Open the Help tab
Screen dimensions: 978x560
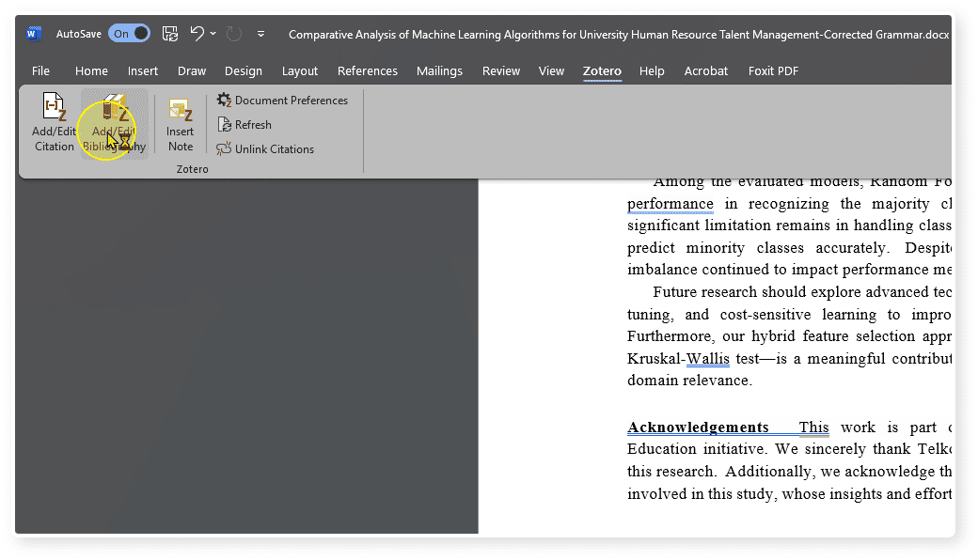(x=652, y=71)
